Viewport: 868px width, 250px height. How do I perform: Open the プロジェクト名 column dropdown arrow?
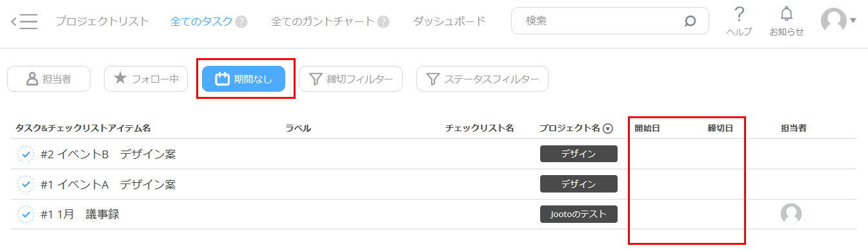pyautogui.click(x=608, y=129)
